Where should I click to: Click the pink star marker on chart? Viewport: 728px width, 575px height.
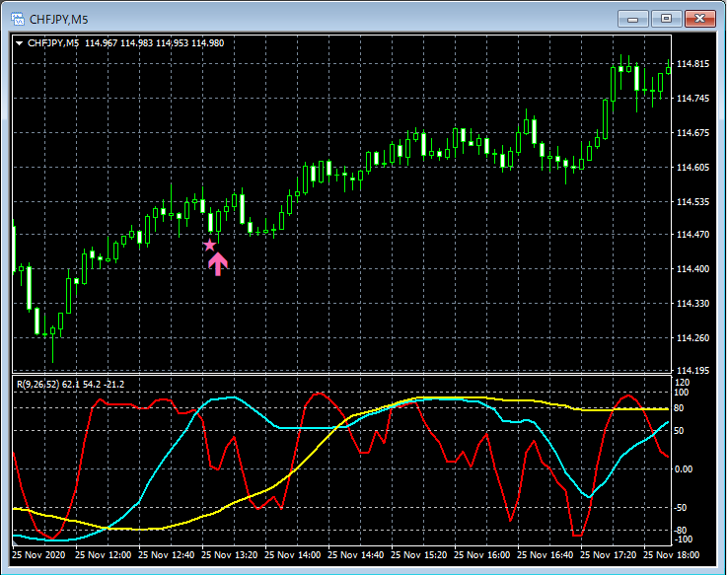coord(209,245)
